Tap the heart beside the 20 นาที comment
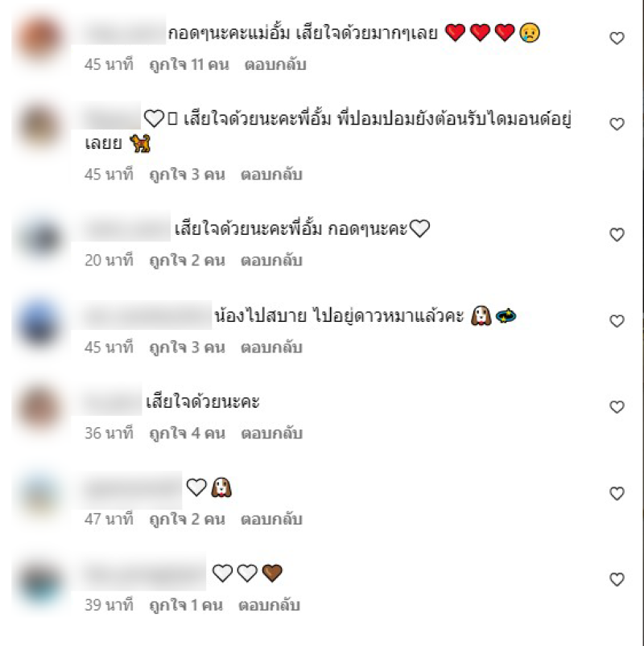644x646 pixels. click(x=617, y=235)
